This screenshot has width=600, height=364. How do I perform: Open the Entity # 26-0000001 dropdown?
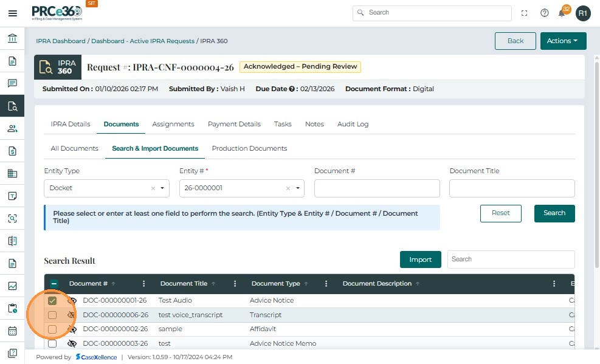(298, 188)
